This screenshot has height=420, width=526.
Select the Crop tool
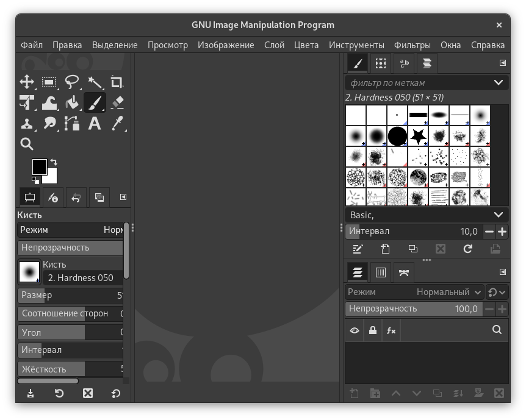[117, 82]
